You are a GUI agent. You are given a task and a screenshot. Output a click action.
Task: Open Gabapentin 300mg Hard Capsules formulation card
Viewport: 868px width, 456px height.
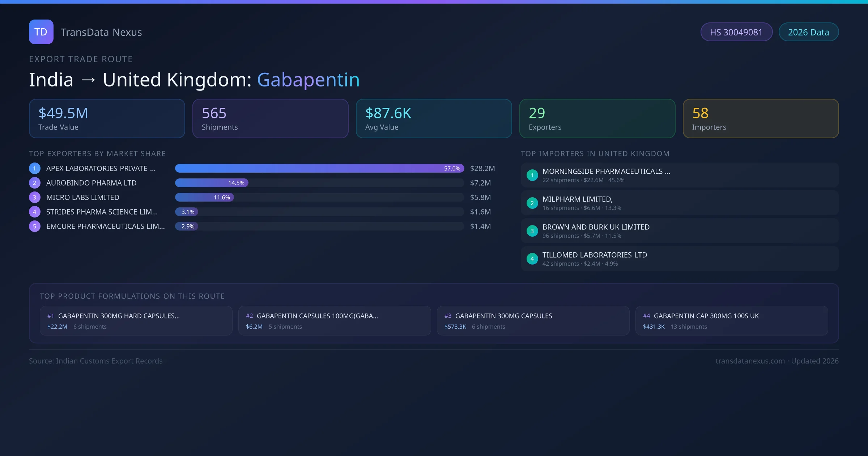point(136,321)
